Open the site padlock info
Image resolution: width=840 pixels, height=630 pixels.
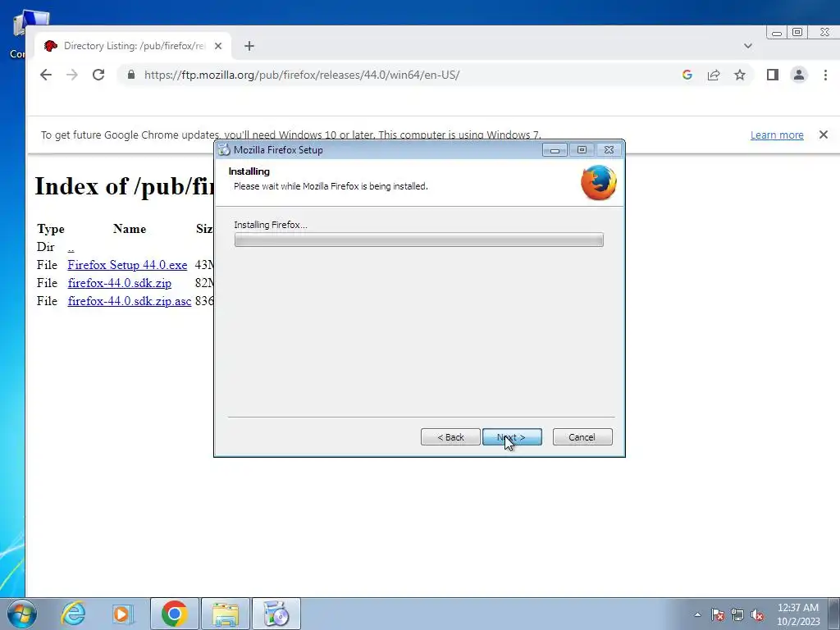click(x=131, y=75)
